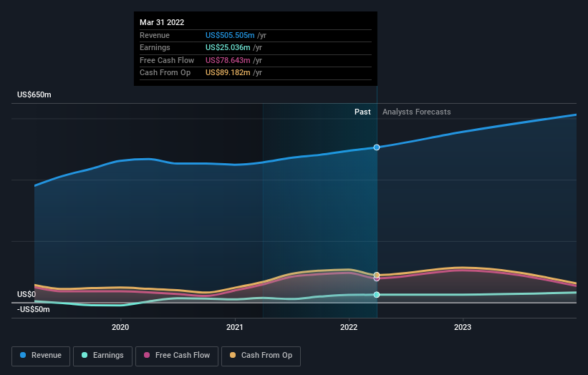Screen dimensions: 588x375
Task: Toggle the Revenue legend series
Action: click(41, 356)
